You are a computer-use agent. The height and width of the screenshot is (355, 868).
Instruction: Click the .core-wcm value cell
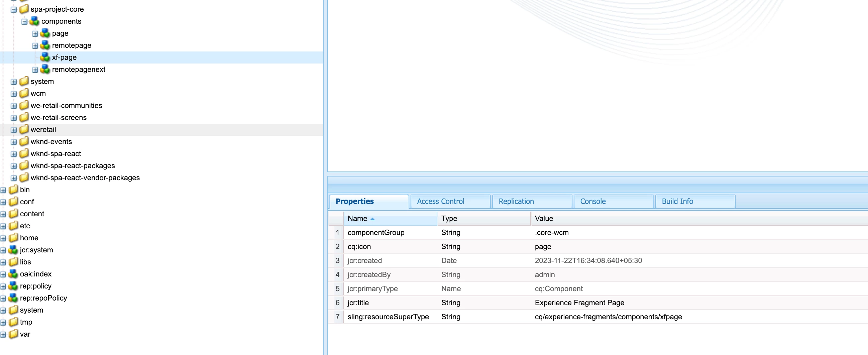click(x=552, y=232)
